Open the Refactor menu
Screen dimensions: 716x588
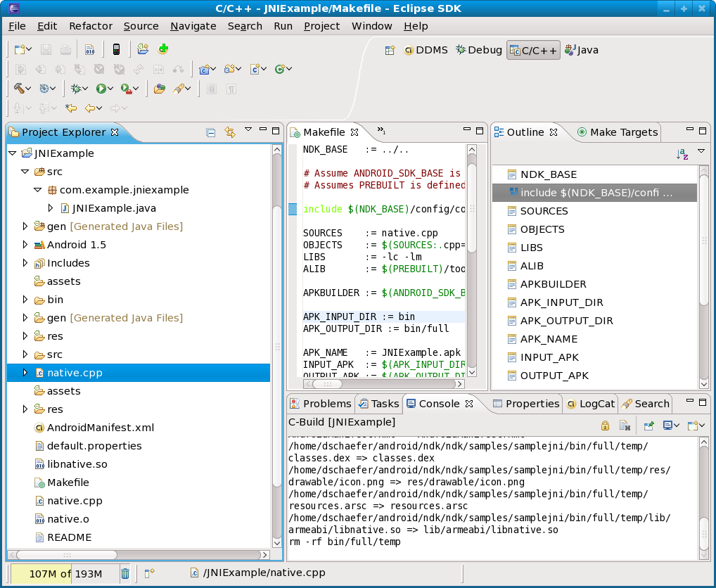click(91, 26)
